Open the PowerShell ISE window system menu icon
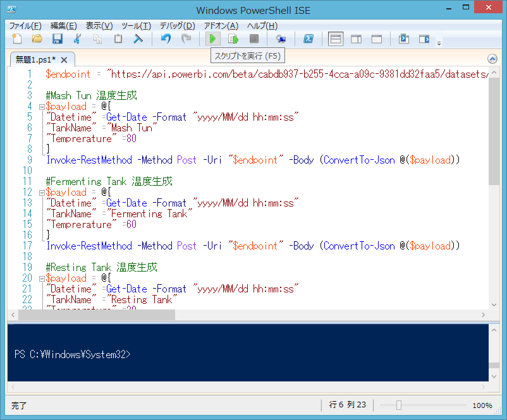Screen dimensions: 507x420 coord(11,9)
